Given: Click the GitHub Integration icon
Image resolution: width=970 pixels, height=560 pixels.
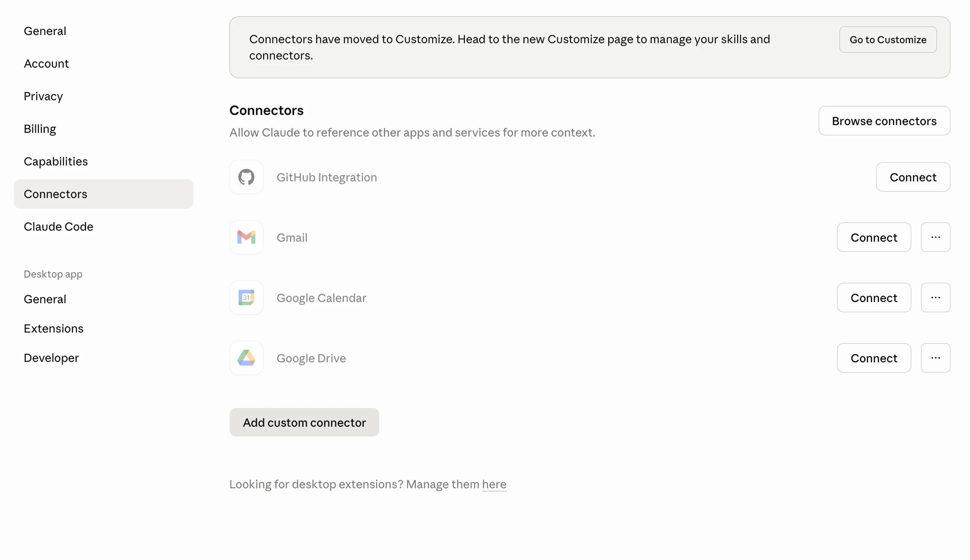Looking at the screenshot, I should (246, 177).
